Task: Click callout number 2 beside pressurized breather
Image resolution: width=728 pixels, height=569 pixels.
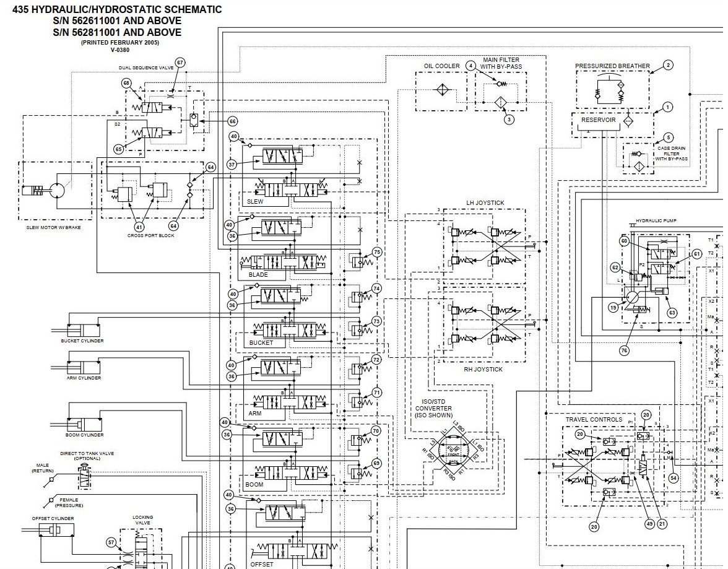Action: 668,65
